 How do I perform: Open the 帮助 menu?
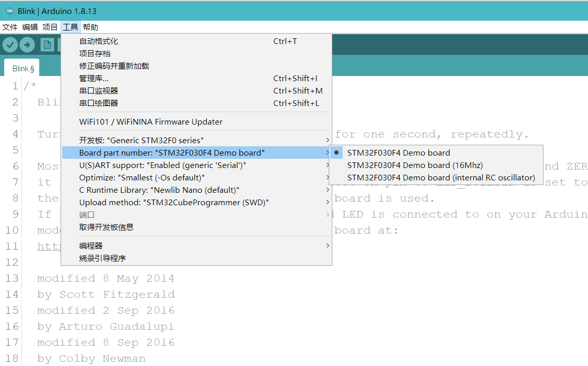(x=90, y=27)
